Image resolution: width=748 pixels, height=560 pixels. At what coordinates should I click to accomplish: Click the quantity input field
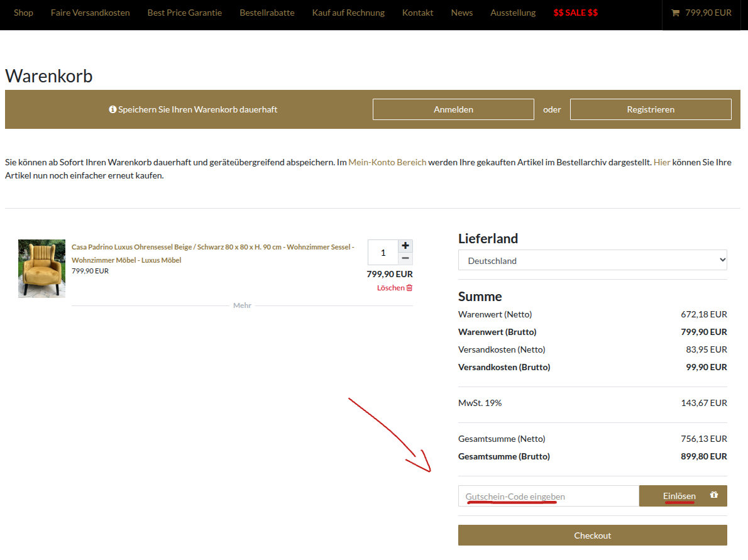[383, 253]
